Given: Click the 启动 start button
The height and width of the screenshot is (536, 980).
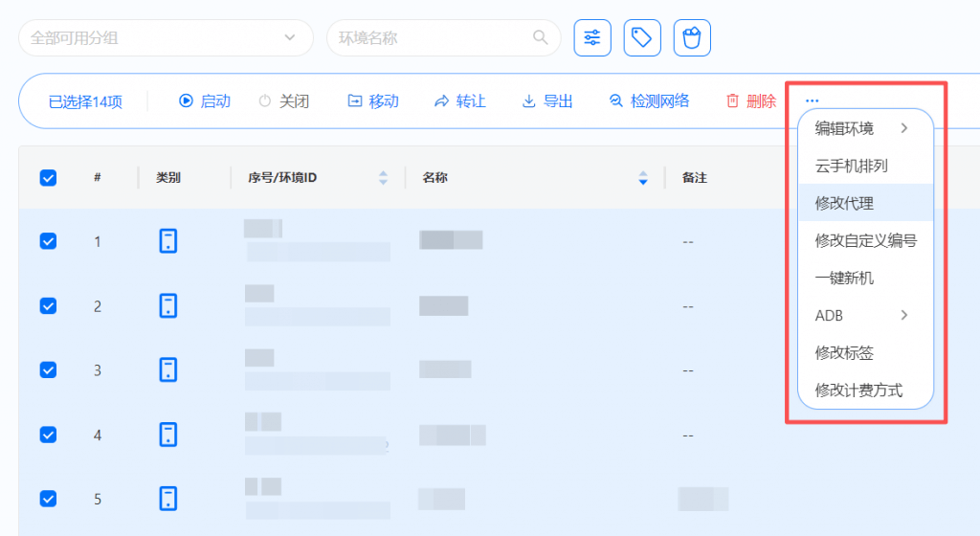Looking at the screenshot, I should pyautogui.click(x=205, y=100).
